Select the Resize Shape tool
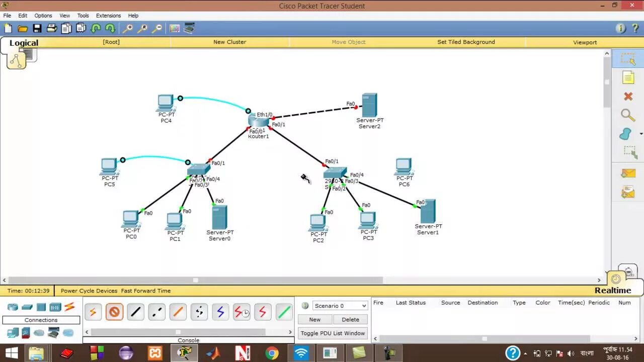 pyautogui.click(x=629, y=152)
